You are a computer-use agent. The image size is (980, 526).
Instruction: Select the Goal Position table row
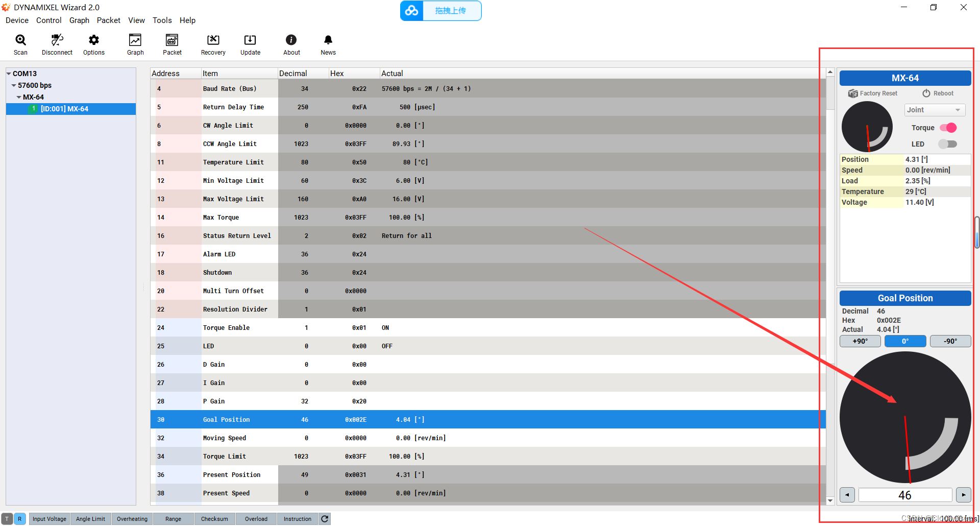click(488, 419)
